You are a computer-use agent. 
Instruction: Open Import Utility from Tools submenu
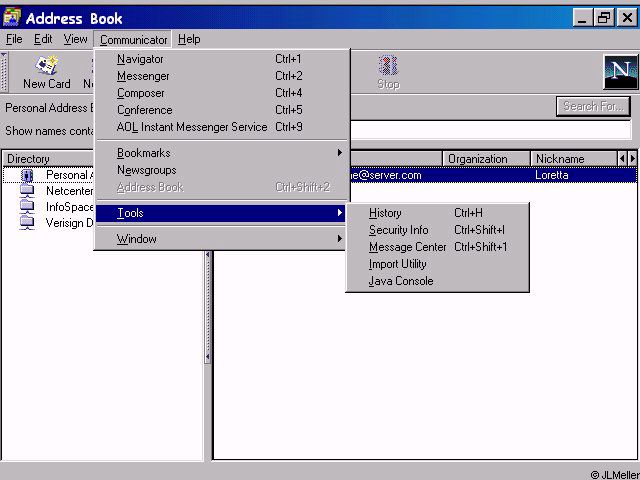pos(437,264)
